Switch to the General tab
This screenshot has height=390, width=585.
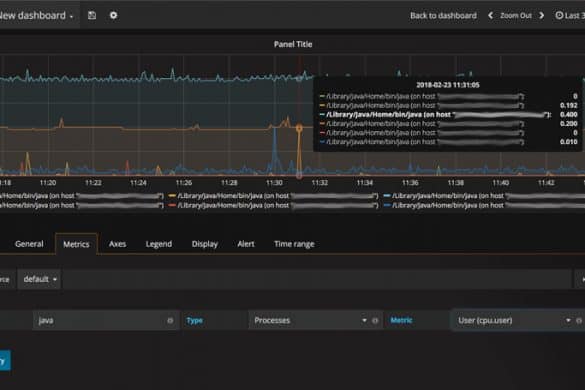pyautogui.click(x=29, y=244)
